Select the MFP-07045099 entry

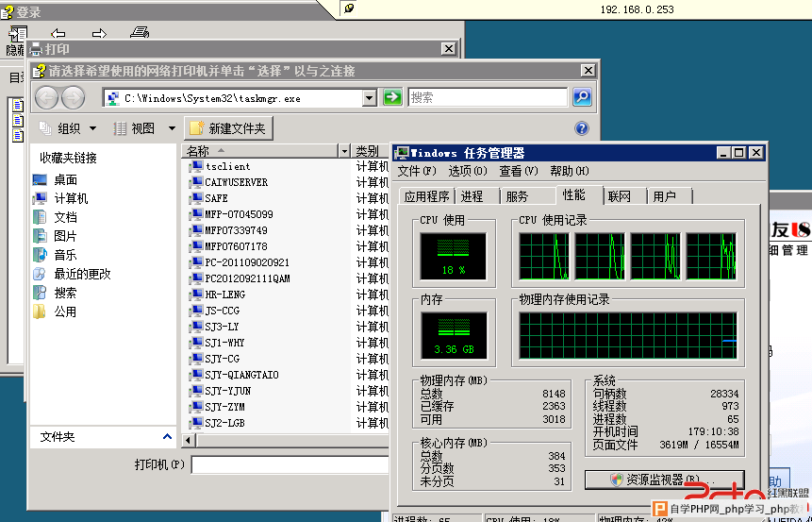(x=231, y=214)
